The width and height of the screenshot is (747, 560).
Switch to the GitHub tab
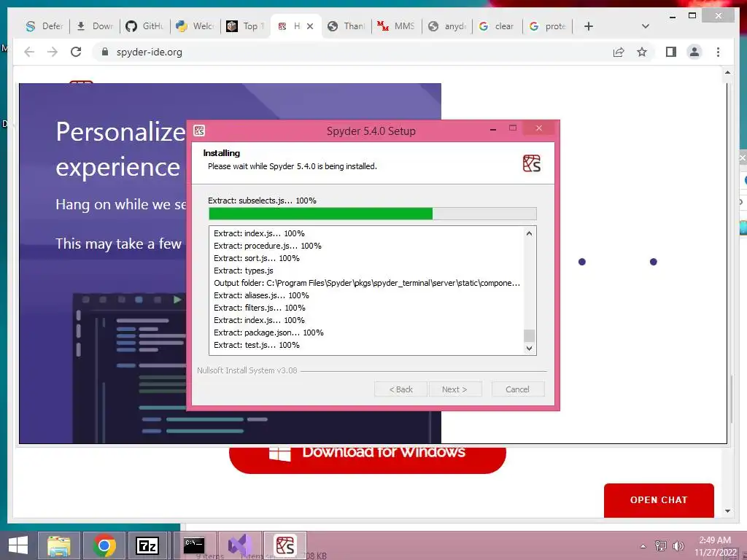tap(145, 26)
